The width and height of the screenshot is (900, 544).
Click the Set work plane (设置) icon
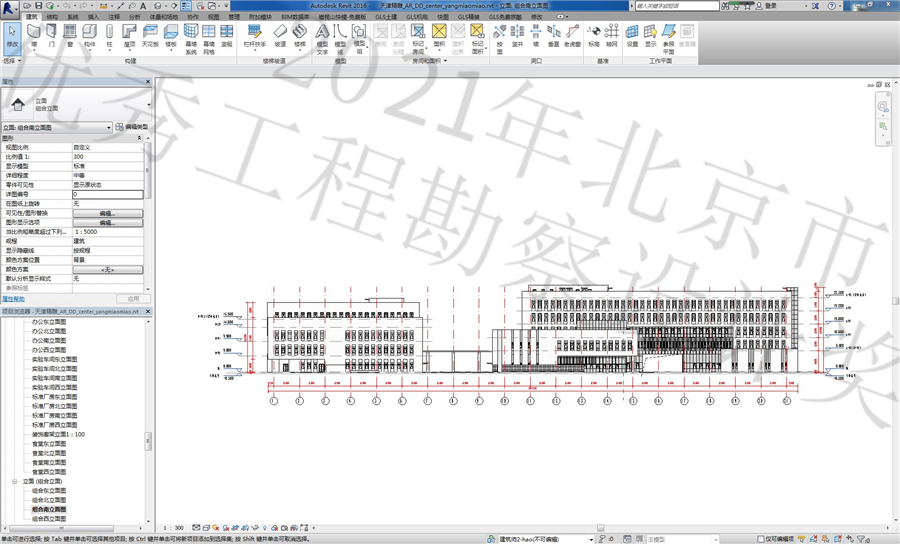click(x=632, y=34)
